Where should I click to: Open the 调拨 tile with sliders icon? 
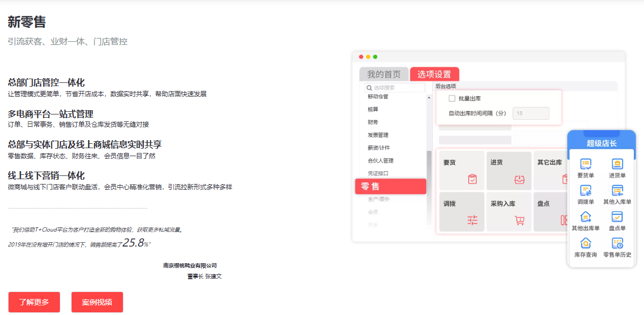tap(462, 212)
